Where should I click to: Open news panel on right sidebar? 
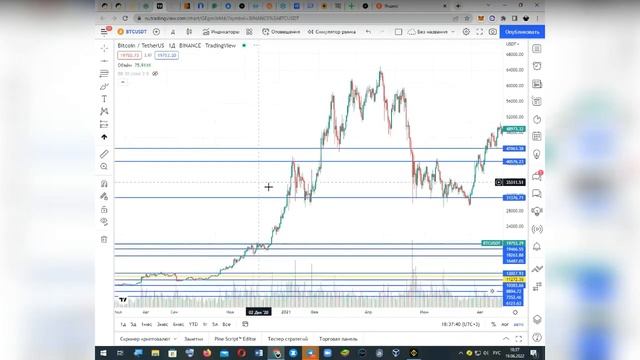[x=537, y=84]
